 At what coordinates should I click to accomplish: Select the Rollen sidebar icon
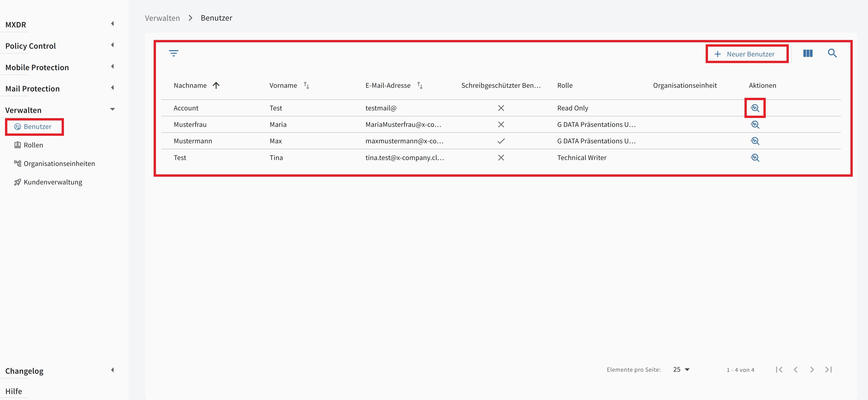tap(18, 145)
